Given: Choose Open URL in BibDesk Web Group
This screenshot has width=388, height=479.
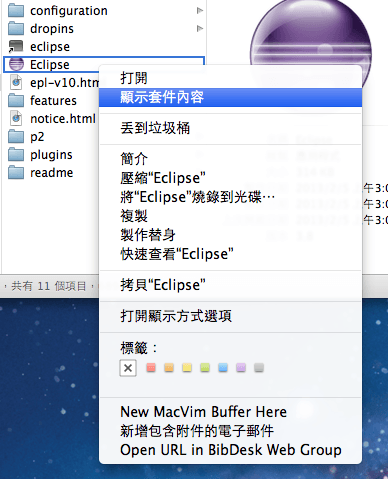Looking at the screenshot, I should coord(230,450).
